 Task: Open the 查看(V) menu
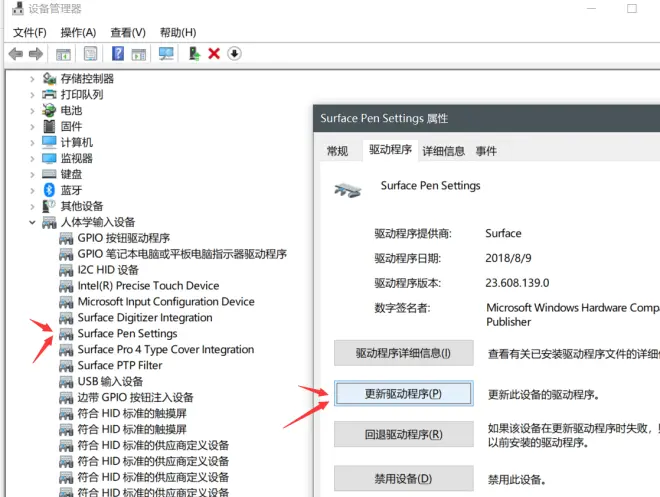128,32
